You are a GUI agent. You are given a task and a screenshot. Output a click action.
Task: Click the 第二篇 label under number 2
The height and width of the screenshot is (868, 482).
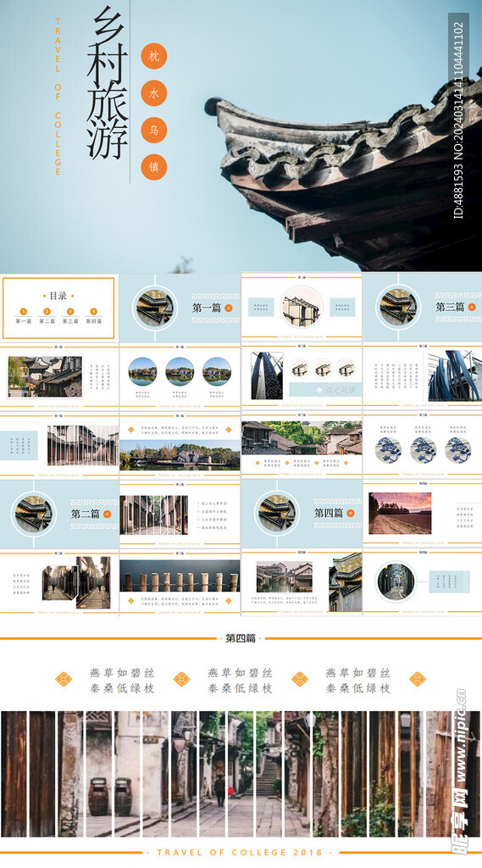coord(47,321)
